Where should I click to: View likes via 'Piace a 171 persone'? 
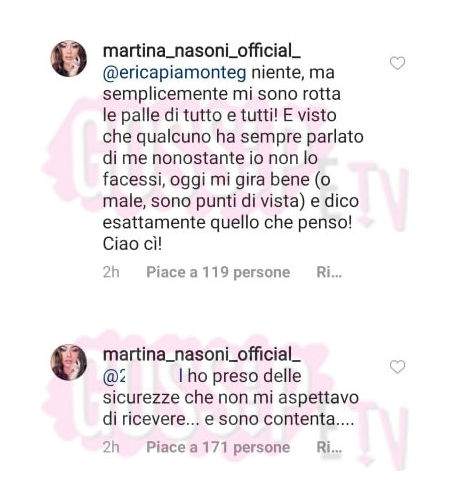(x=218, y=447)
